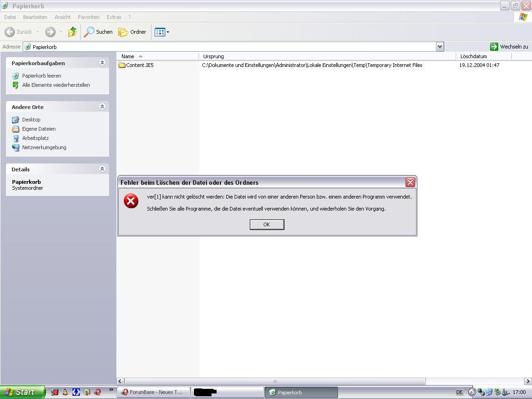Image resolution: width=532 pixels, height=399 pixels.
Task: Open the Suchen search tool
Action: [x=98, y=32]
